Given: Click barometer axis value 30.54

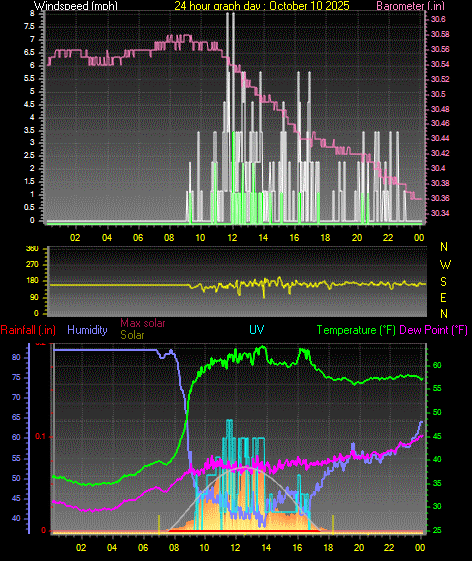Looking at the screenshot, I should coord(440,64).
